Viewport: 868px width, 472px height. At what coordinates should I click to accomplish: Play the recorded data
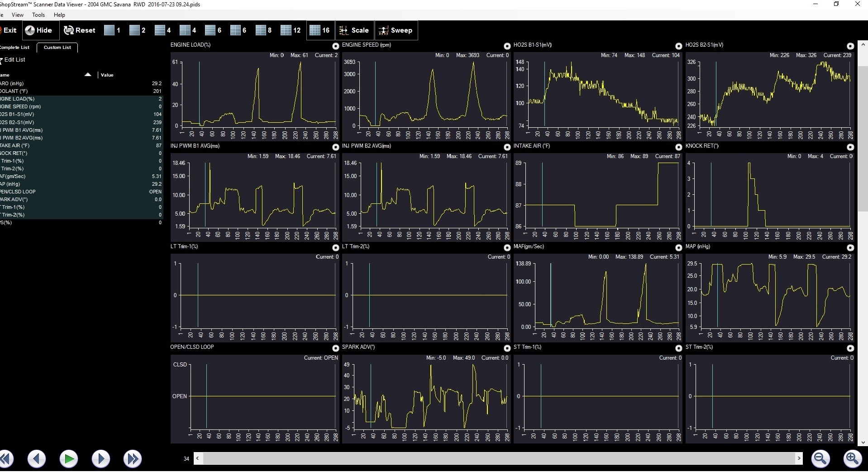[x=69, y=459]
